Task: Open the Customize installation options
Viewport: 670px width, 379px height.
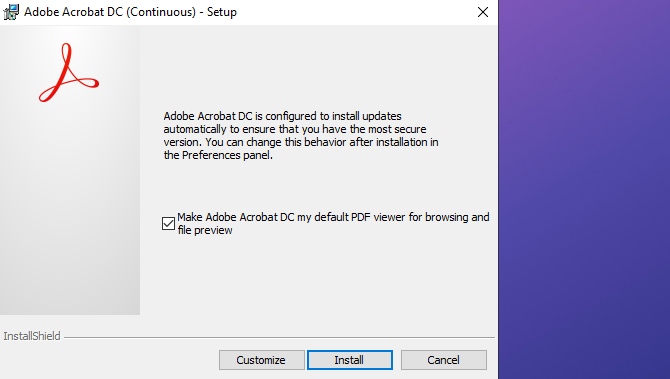Action: coord(262,360)
